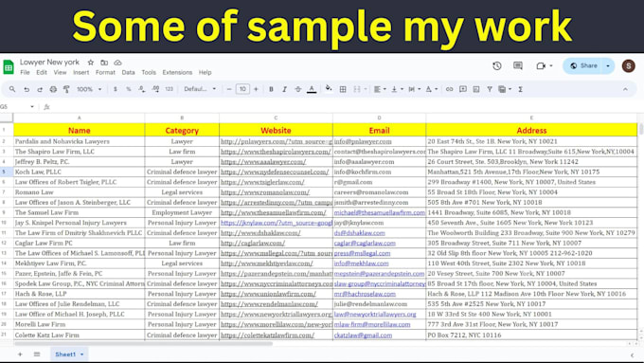644x363 pixels.
Task: Print the spreadsheet
Action: click(53, 89)
